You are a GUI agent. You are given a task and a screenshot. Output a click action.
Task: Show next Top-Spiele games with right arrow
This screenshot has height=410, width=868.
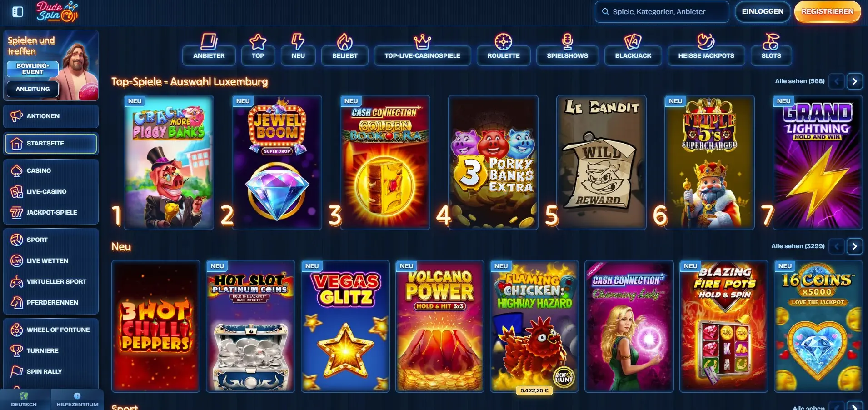coord(855,81)
